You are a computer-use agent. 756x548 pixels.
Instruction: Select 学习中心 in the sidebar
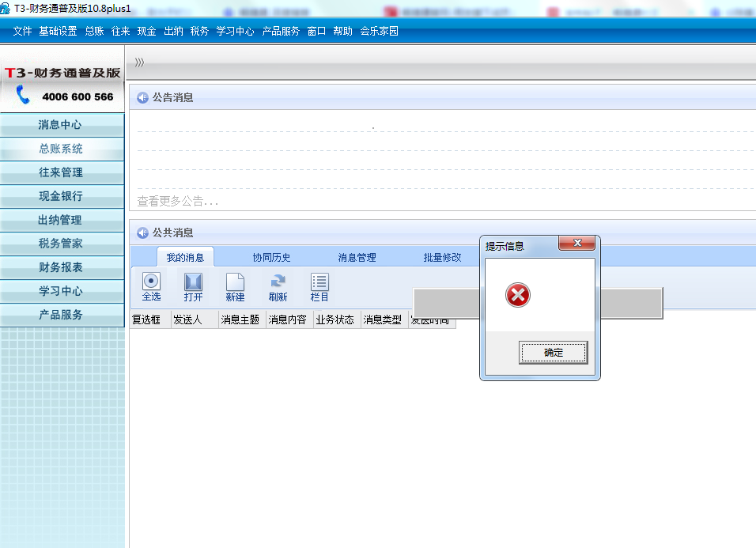(x=62, y=291)
